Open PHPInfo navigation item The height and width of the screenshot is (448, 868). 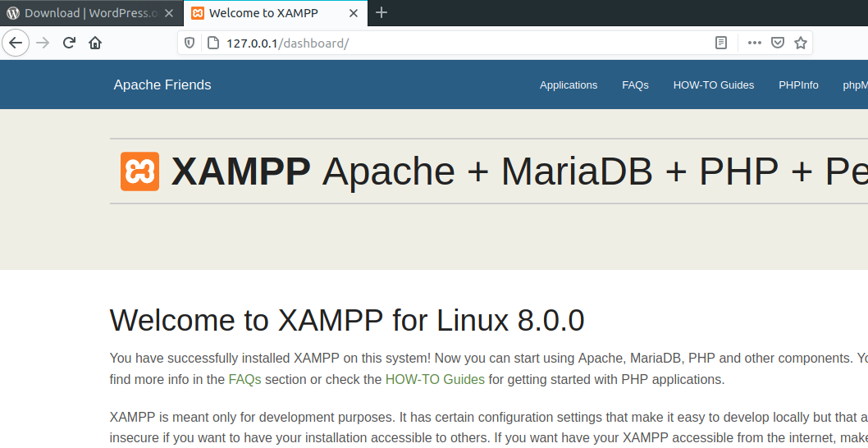pos(798,85)
